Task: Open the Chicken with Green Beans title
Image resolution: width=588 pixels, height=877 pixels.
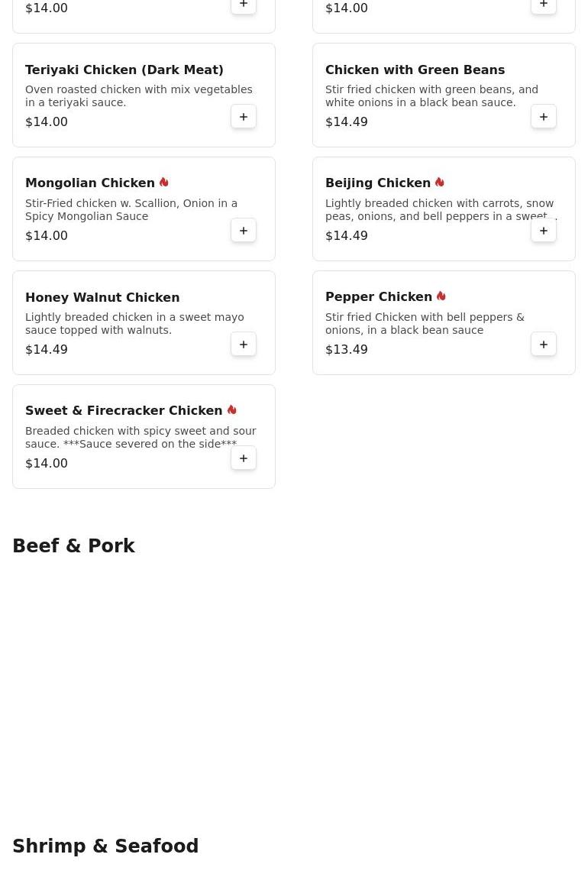Action: 415,70
